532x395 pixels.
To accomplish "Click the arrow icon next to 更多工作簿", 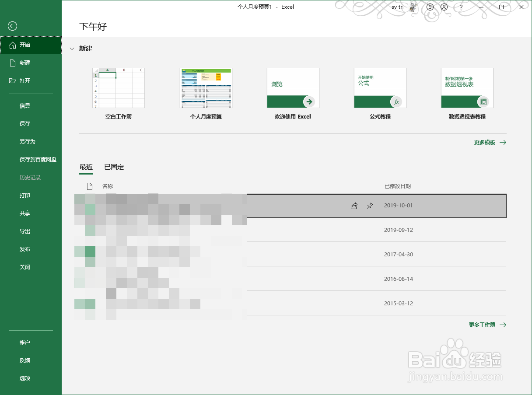I will click(x=503, y=325).
